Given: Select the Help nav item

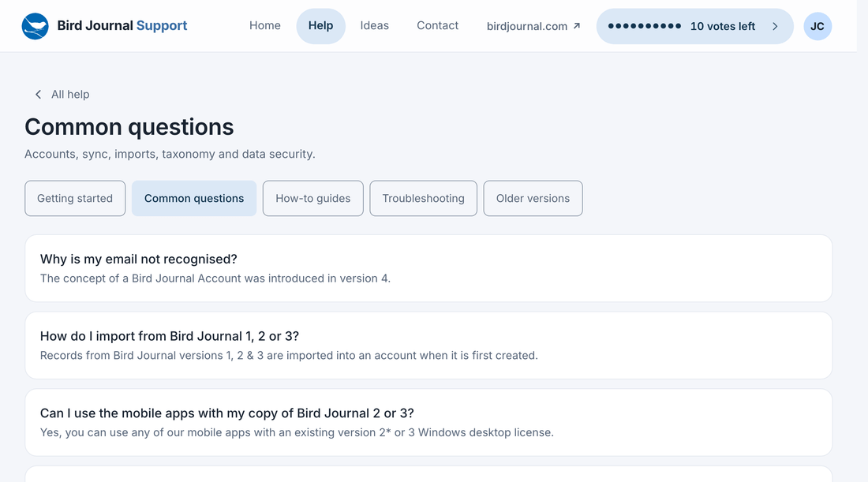Looking at the screenshot, I should pyautogui.click(x=320, y=26).
